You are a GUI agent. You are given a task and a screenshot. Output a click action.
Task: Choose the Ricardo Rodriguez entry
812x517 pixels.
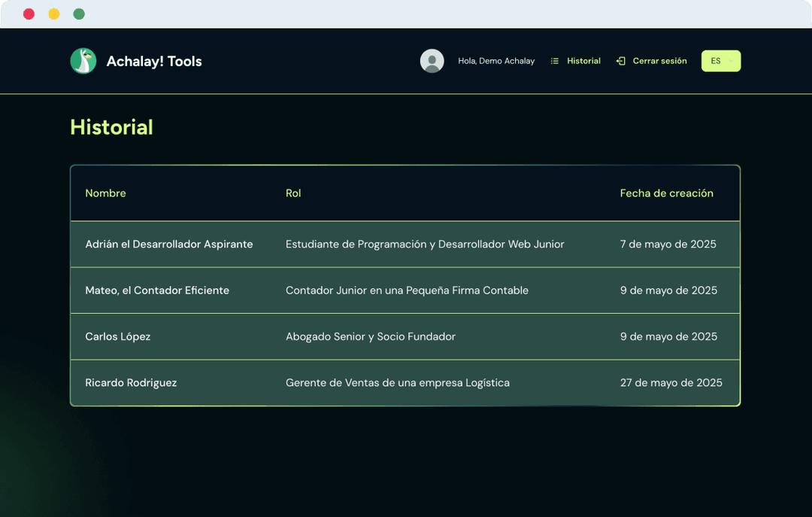131,383
